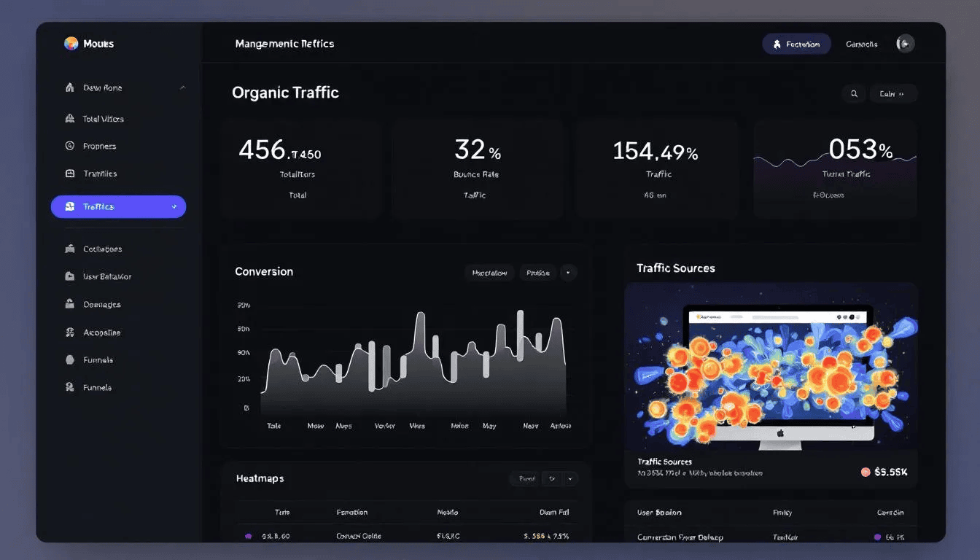The image size is (980, 560).
Task: Open the Management Metrics header title
Action: click(x=284, y=44)
